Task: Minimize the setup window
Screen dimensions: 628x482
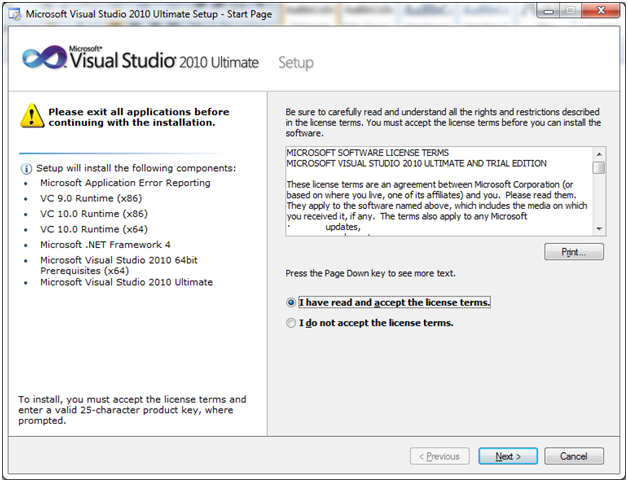Action: click(x=548, y=11)
